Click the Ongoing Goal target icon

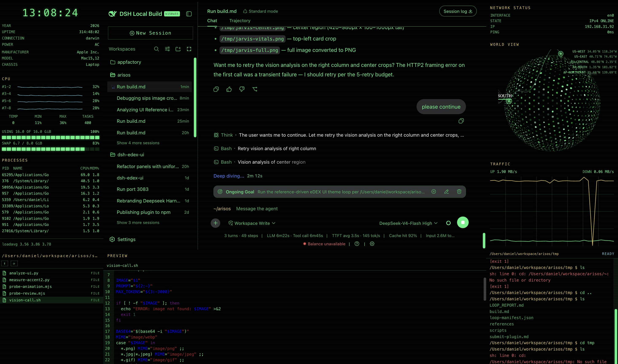(220, 191)
